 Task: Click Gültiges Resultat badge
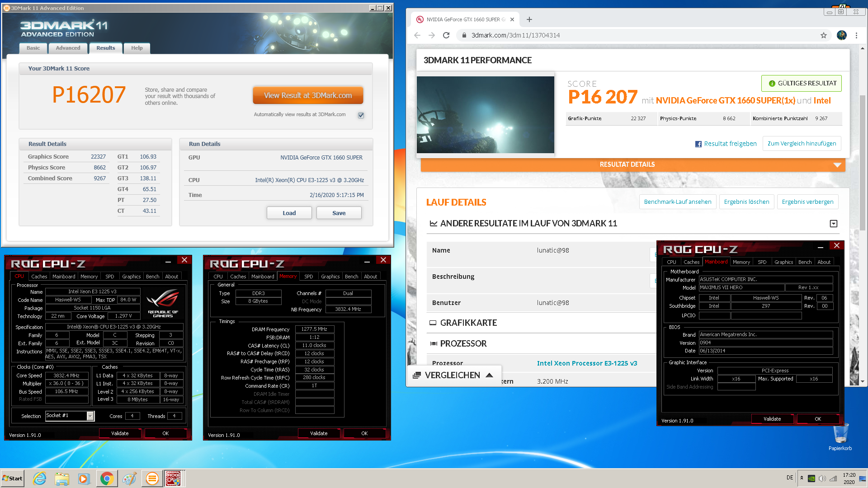click(x=801, y=83)
